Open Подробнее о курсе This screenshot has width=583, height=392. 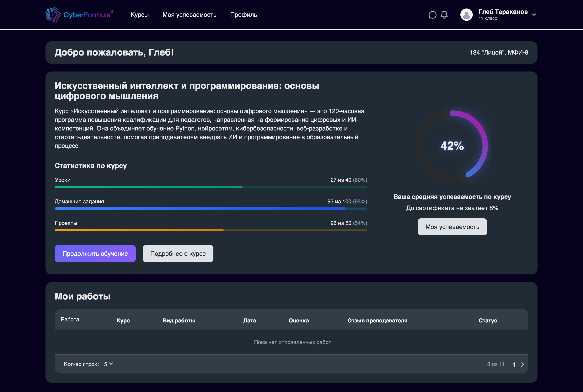[x=178, y=253]
